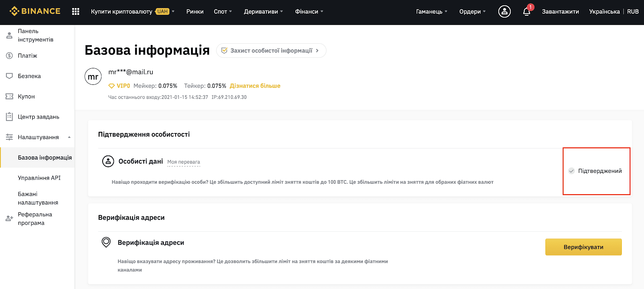
Task: Click the Підтверджений status text
Action: [600, 171]
